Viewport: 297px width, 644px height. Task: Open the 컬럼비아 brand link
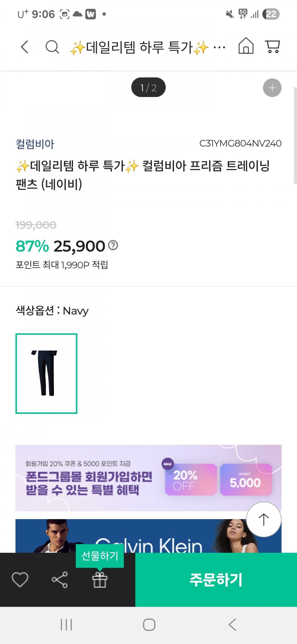click(x=35, y=144)
